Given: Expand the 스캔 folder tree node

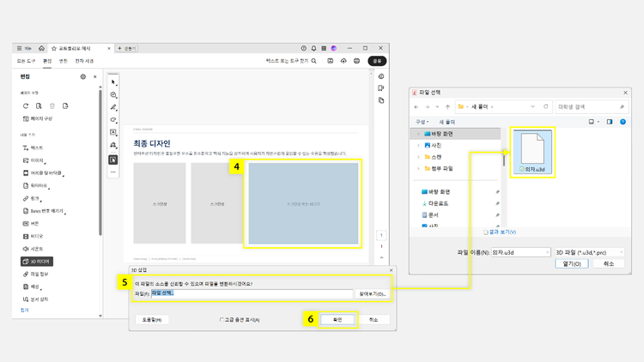Looking at the screenshot, I should pyautogui.click(x=418, y=157).
